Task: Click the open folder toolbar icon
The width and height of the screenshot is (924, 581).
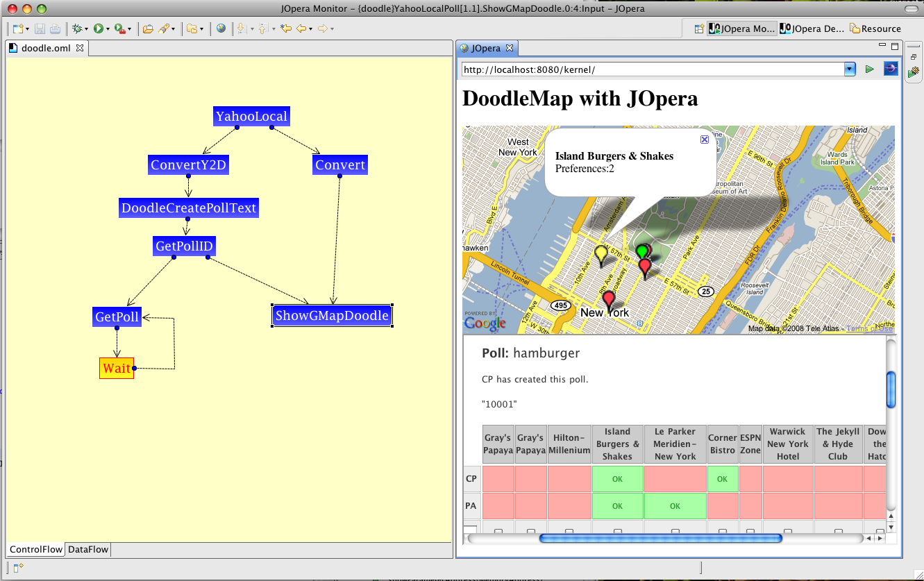Action: [x=148, y=28]
